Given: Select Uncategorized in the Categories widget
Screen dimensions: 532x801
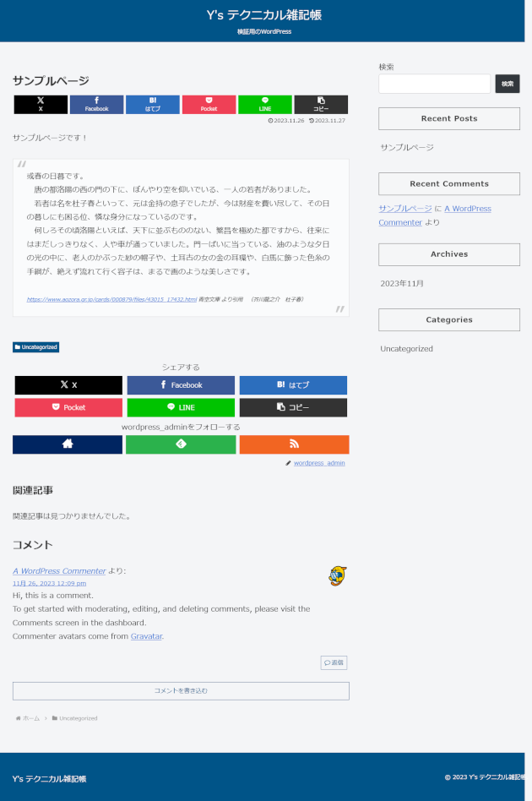Looking at the screenshot, I should pyautogui.click(x=406, y=349).
